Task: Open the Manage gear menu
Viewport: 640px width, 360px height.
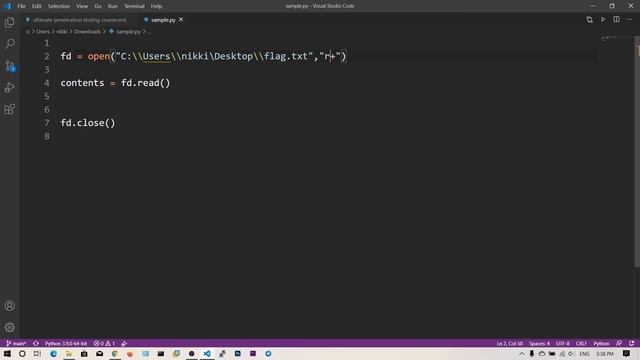Action: pos(10,327)
